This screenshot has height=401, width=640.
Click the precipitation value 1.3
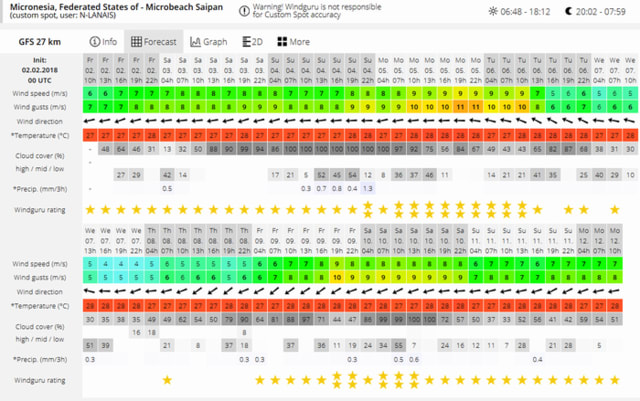[367, 189]
